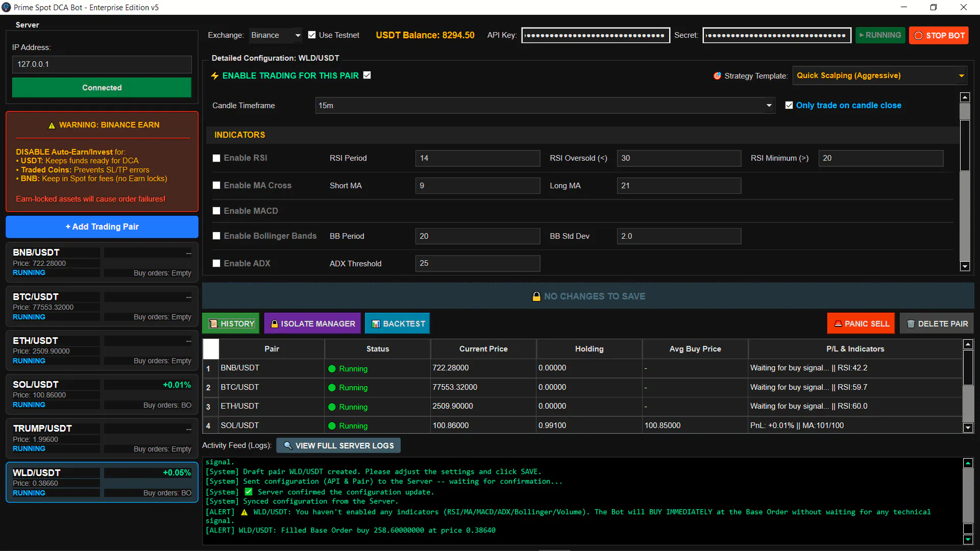Click the Strategy Template target icon
Viewport: 980px width, 551px height.
coord(717,76)
